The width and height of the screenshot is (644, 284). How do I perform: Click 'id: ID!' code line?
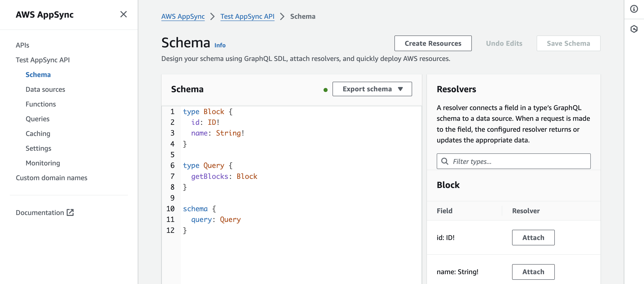205,122
